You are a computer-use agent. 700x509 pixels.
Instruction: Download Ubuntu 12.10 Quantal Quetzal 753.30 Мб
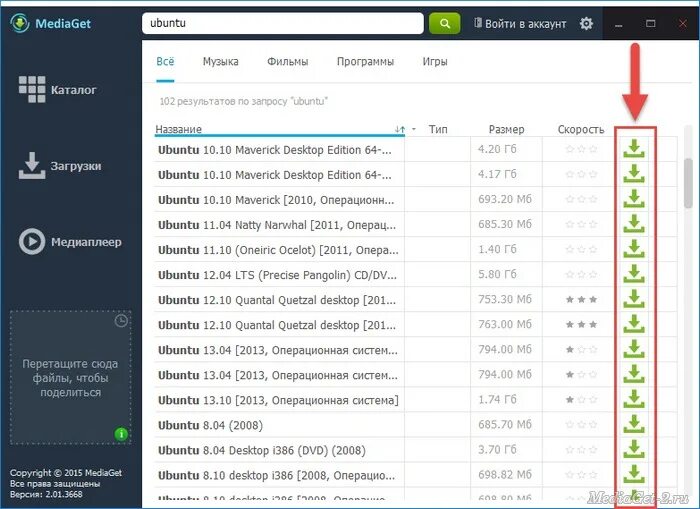click(634, 299)
